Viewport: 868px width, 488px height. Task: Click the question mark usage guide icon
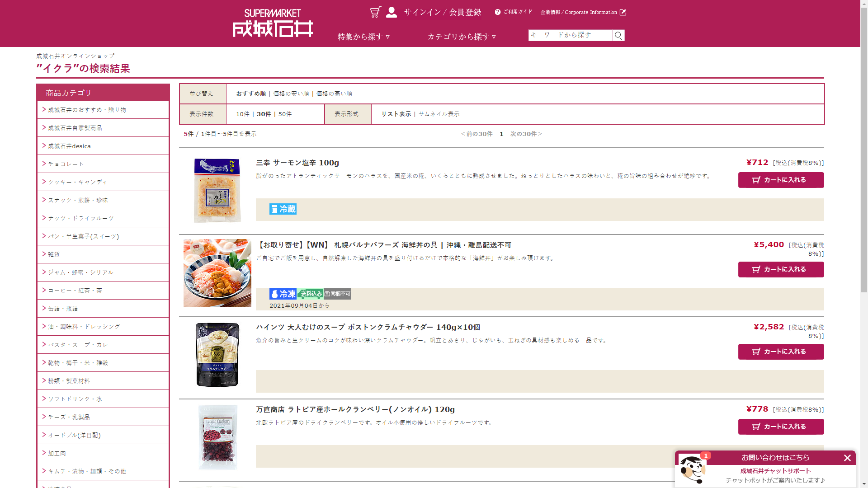tap(498, 12)
